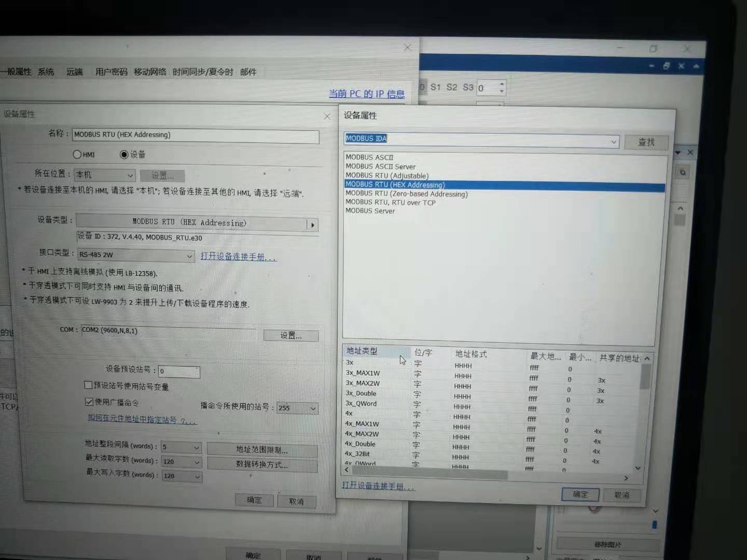Enable 预设站号使用站号变量 checkbox
Viewport: 747px width, 560px height.
[88, 385]
